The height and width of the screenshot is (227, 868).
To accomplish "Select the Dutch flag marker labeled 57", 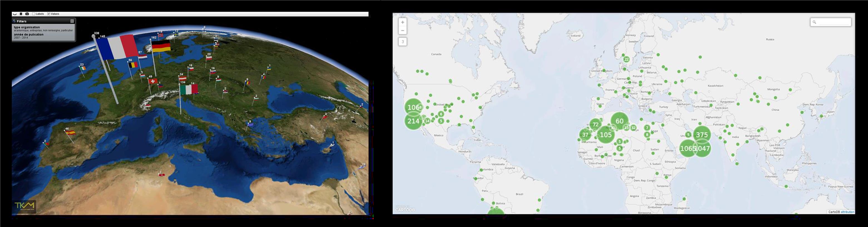I will [x=143, y=56].
